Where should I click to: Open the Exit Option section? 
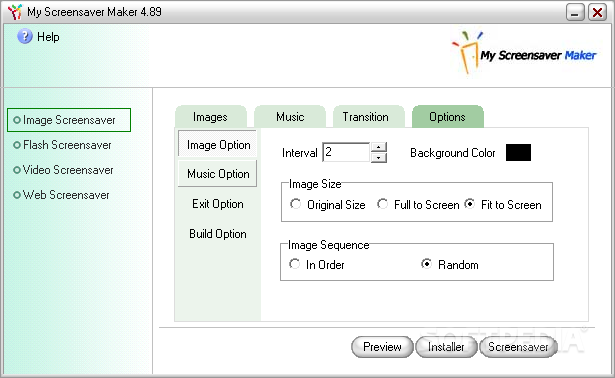tap(218, 204)
